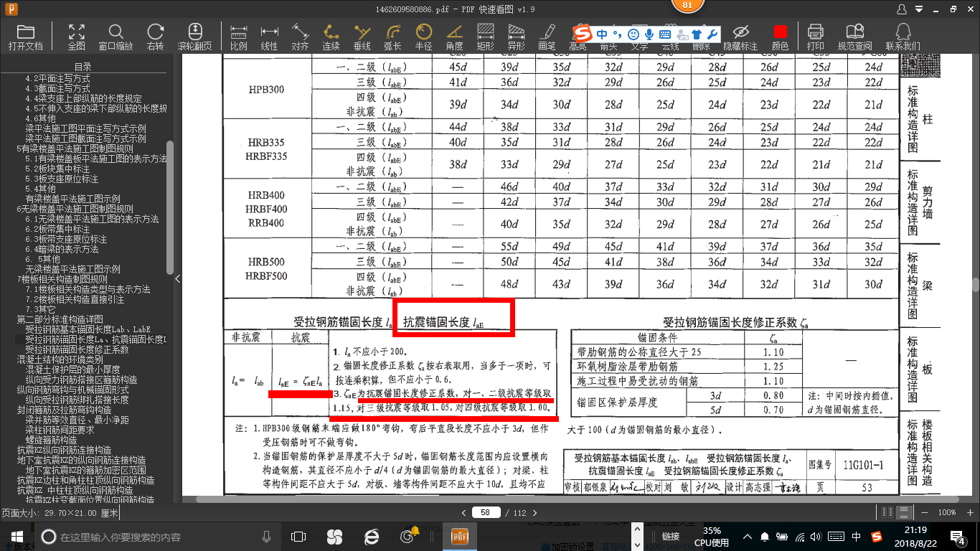Select the 异形 irregular area tool
Screen dimensions: 980x551
point(517,37)
